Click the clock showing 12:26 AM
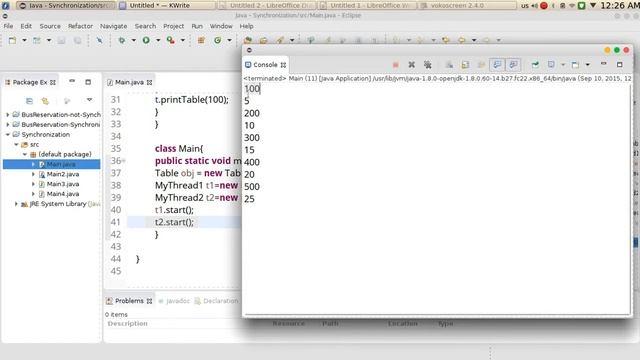This screenshot has width=640, height=360. tap(620, 6)
